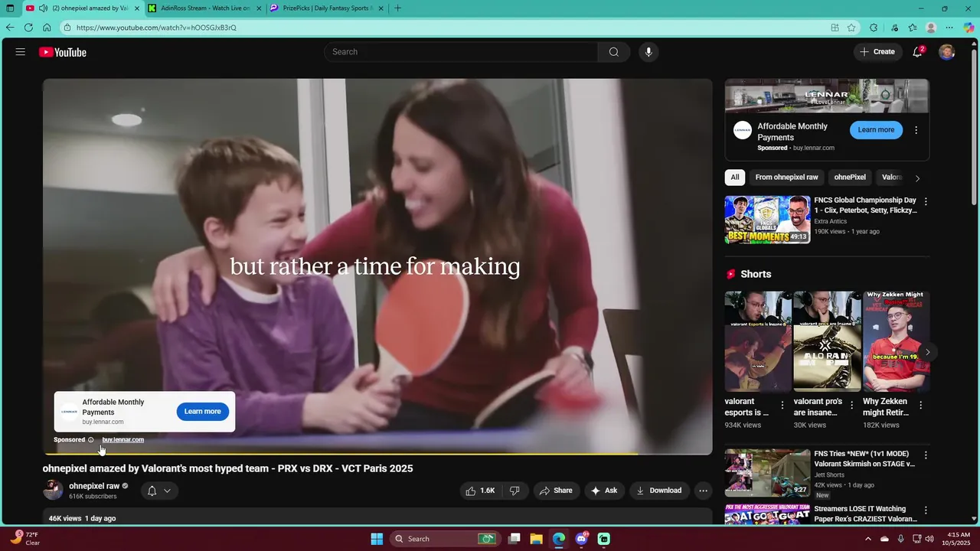Like the video with thumbs up
Viewport: 980px width, 551px height.
coord(481,491)
